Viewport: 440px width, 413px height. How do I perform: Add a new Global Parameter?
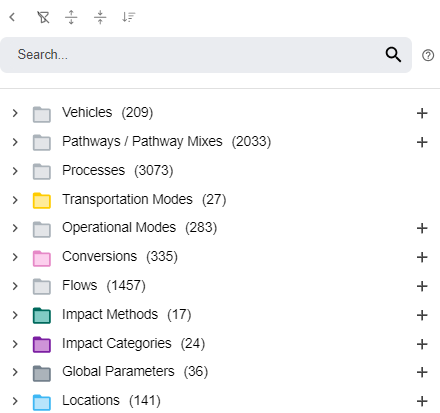[422, 372]
